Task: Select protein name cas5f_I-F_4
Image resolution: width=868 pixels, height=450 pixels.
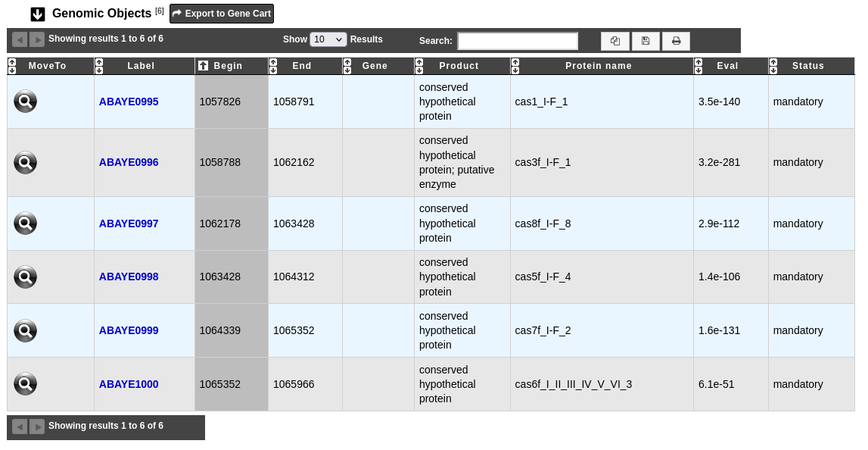Action: [543, 277]
